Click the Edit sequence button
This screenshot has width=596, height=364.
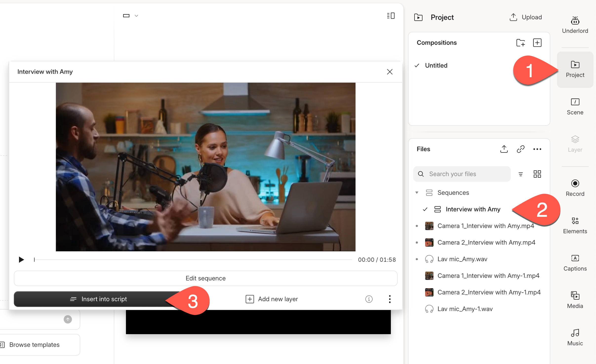point(205,278)
